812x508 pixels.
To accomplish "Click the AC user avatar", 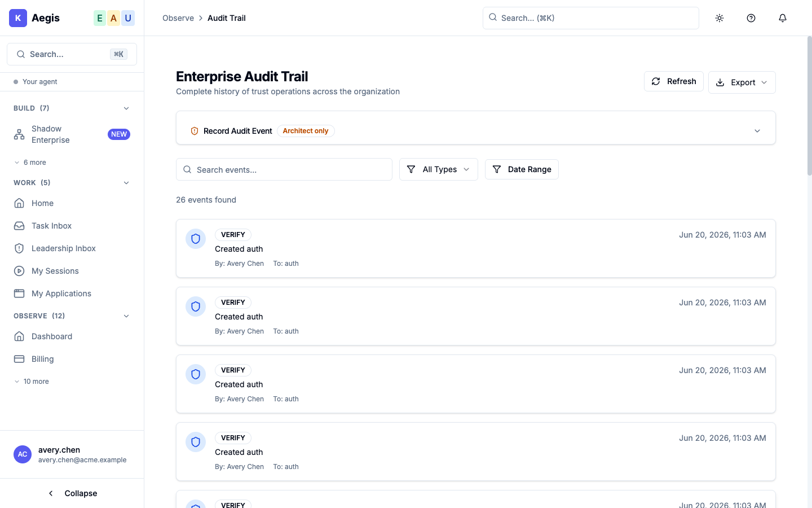I will 23,454.
